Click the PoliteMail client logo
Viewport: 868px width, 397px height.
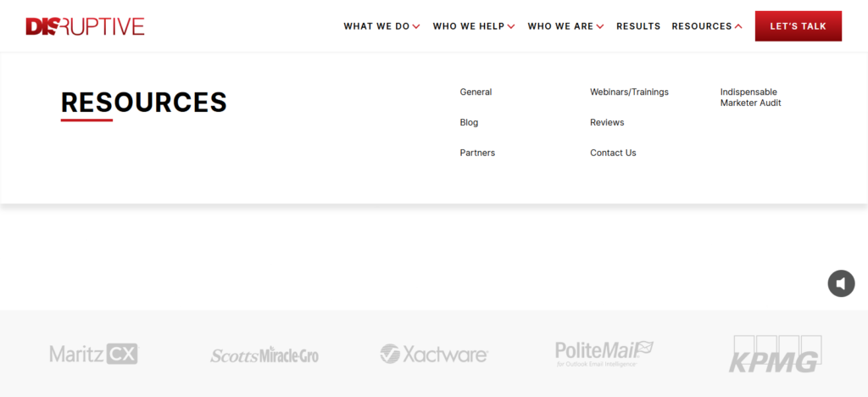604,354
